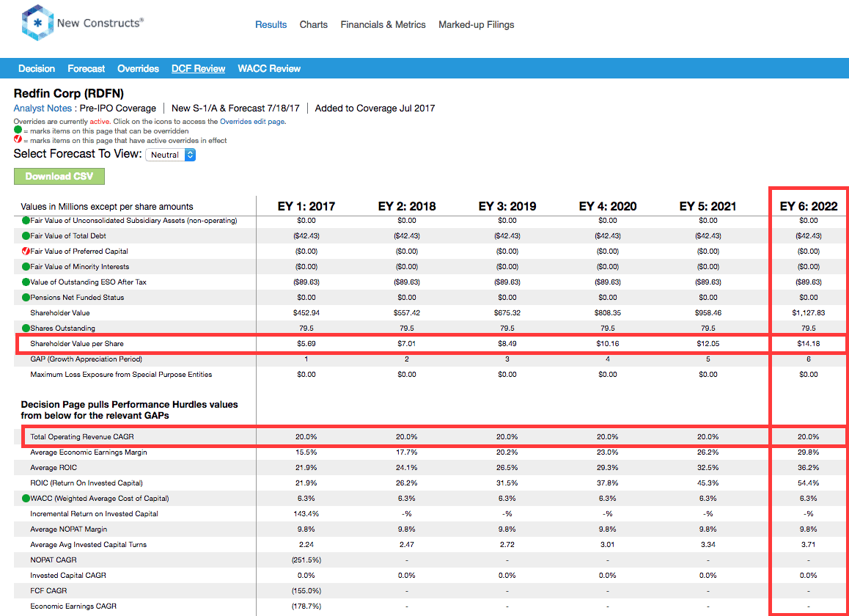Click the EY 5: 2021 column header

707,206
